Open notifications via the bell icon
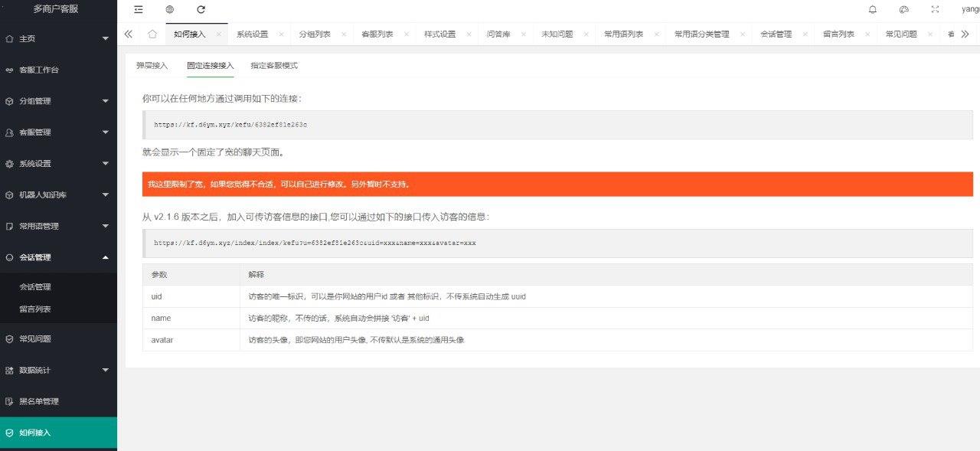Screen dimensions: 980x451 [873, 10]
